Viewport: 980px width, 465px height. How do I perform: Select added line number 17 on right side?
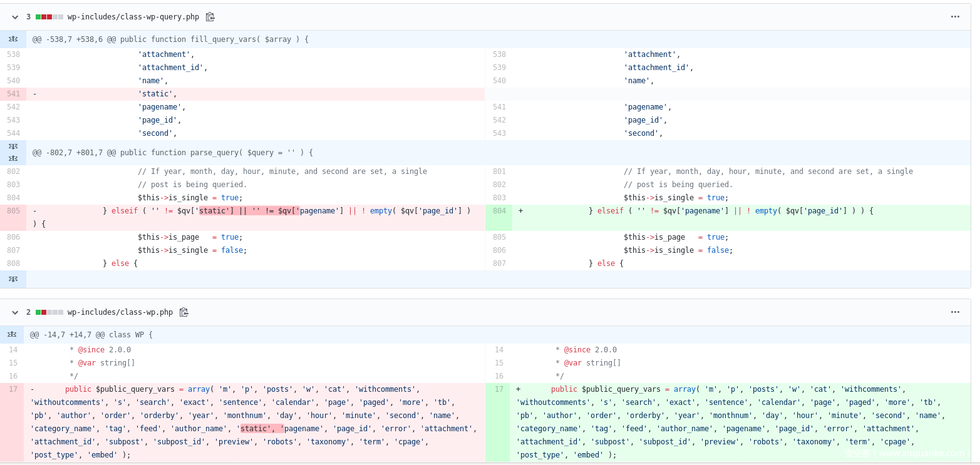[x=499, y=389]
